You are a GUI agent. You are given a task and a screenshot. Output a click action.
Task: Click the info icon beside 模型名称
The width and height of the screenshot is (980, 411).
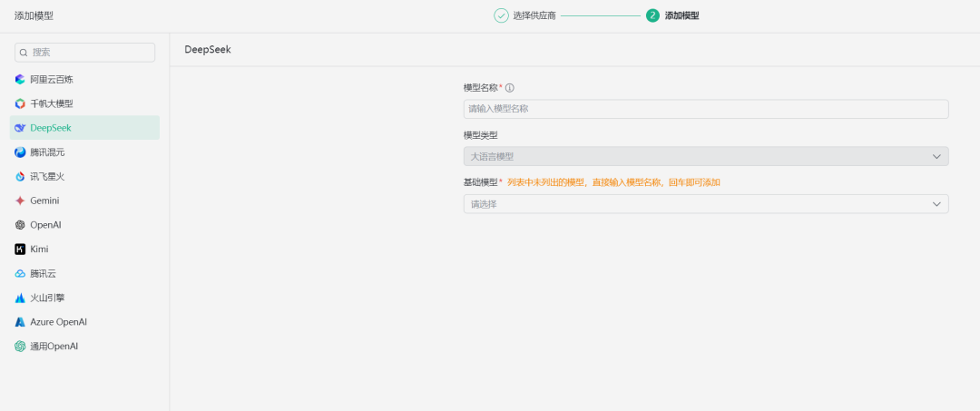pos(509,88)
